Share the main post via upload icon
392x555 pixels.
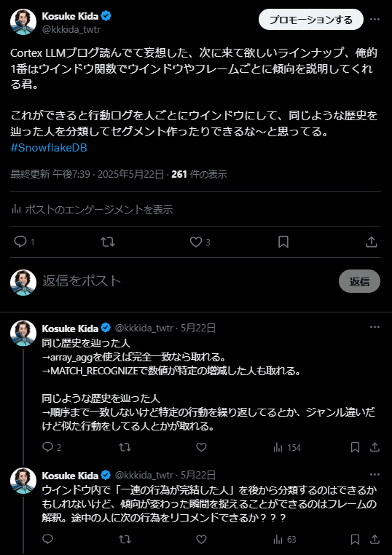(371, 242)
